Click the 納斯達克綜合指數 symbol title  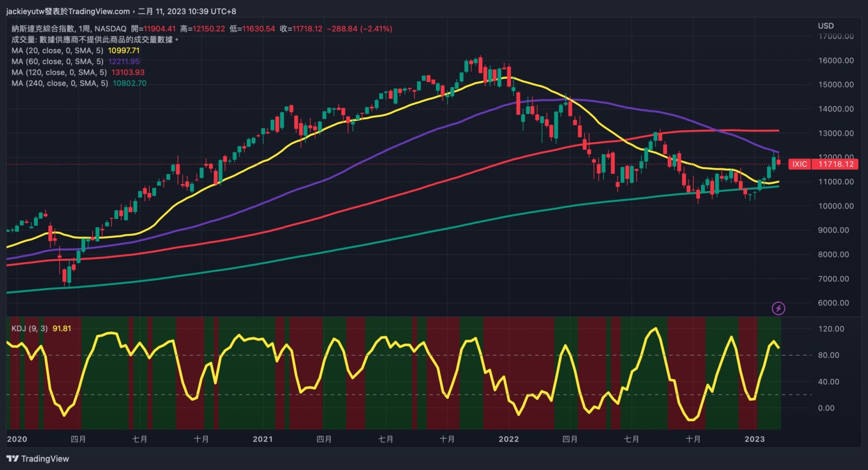coord(43,29)
